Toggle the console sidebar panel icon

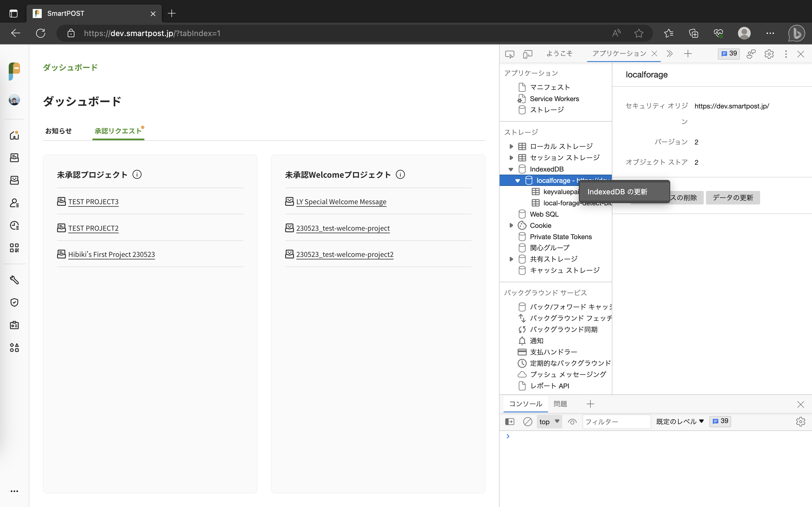pyautogui.click(x=509, y=421)
